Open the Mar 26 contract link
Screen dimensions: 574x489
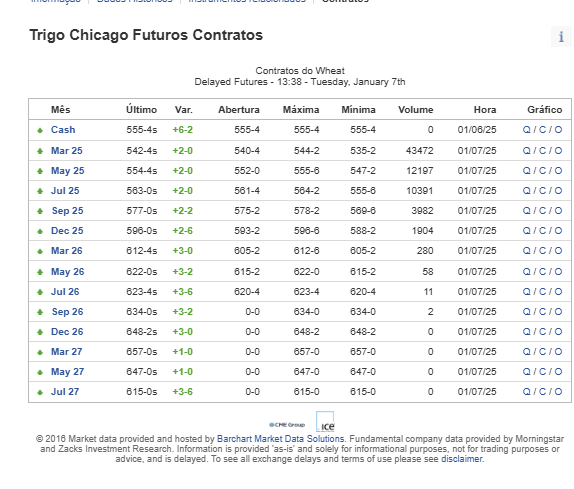(x=67, y=251)
